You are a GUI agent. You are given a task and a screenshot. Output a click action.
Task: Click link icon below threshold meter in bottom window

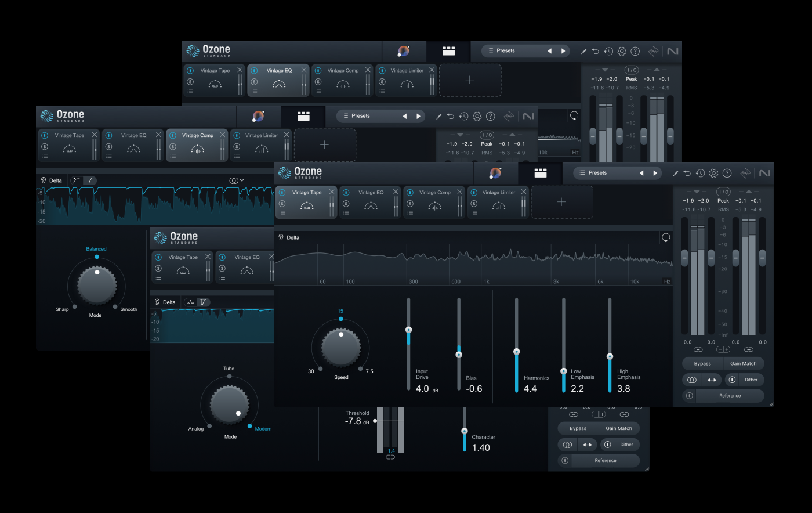coord(390,457)
